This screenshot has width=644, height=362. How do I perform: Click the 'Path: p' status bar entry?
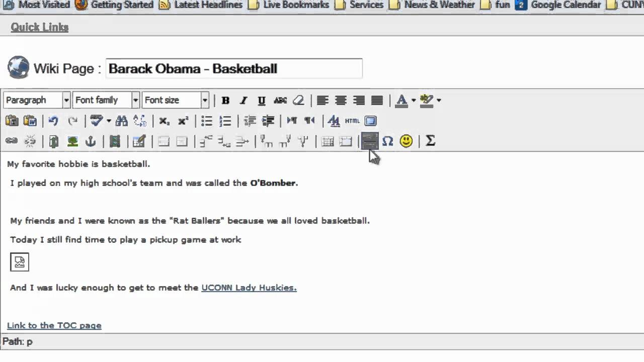[18, 342]
